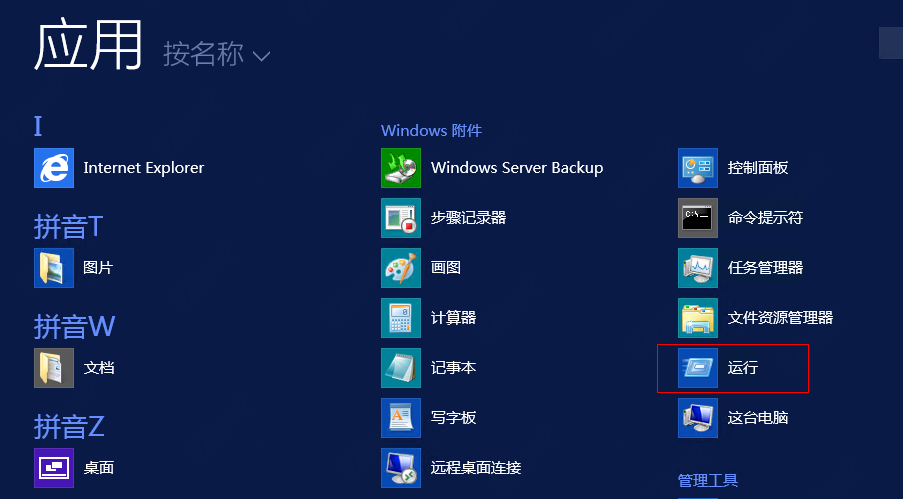Open 文件资源管理器 File Explorer icon

point(698,318)
